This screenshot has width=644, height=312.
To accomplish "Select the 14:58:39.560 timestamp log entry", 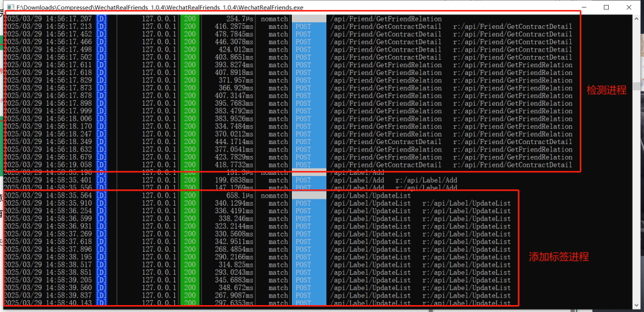I will tap(47, 287).
